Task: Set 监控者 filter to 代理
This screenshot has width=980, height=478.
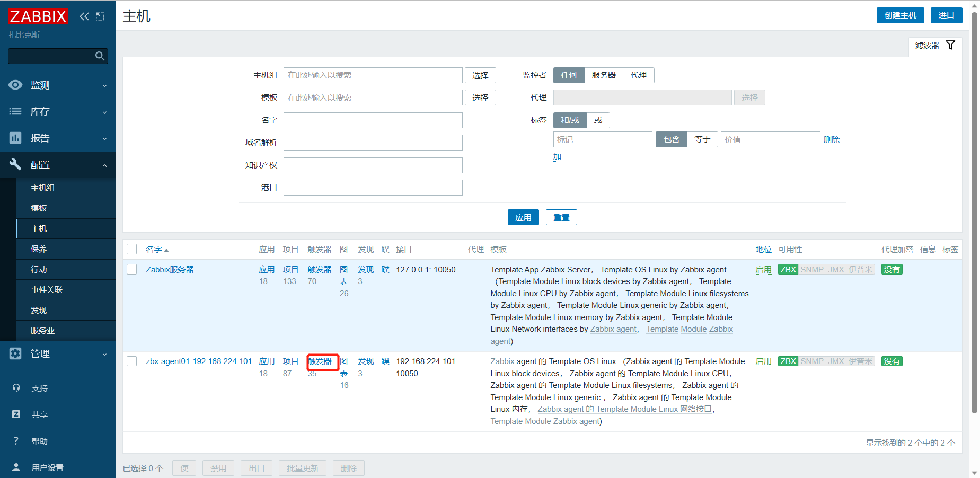Action: coord(639,75)
